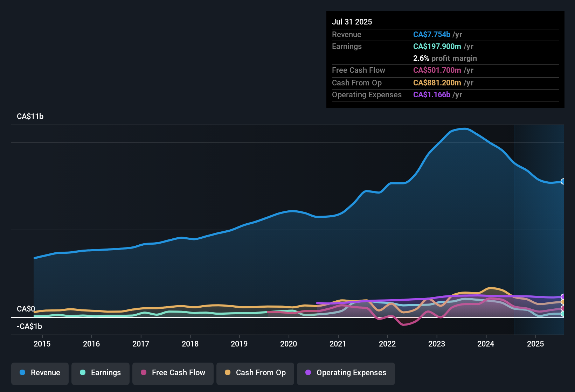Select the 2023 year label on axis
Viewport: 575px width, 392px height.
coord(436,344)
